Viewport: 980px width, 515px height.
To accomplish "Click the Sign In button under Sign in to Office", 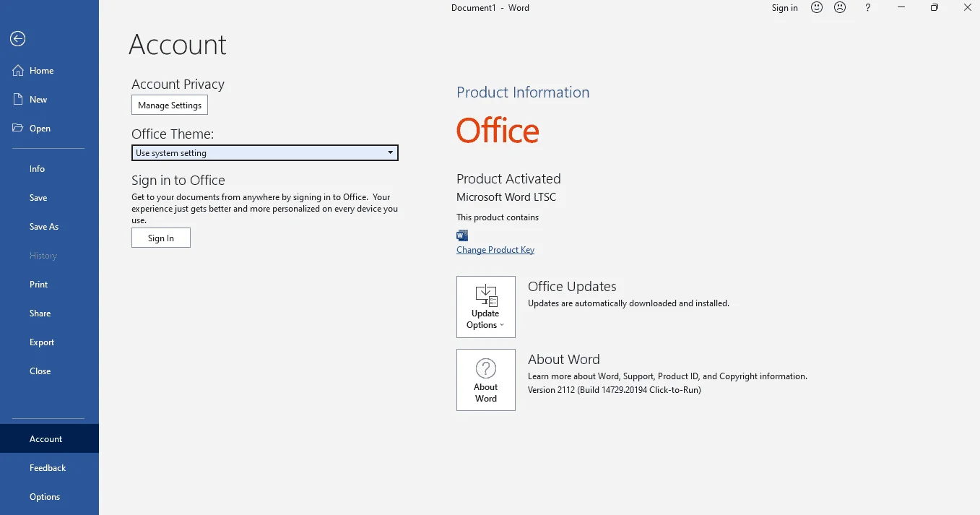I will coord(161,238).
